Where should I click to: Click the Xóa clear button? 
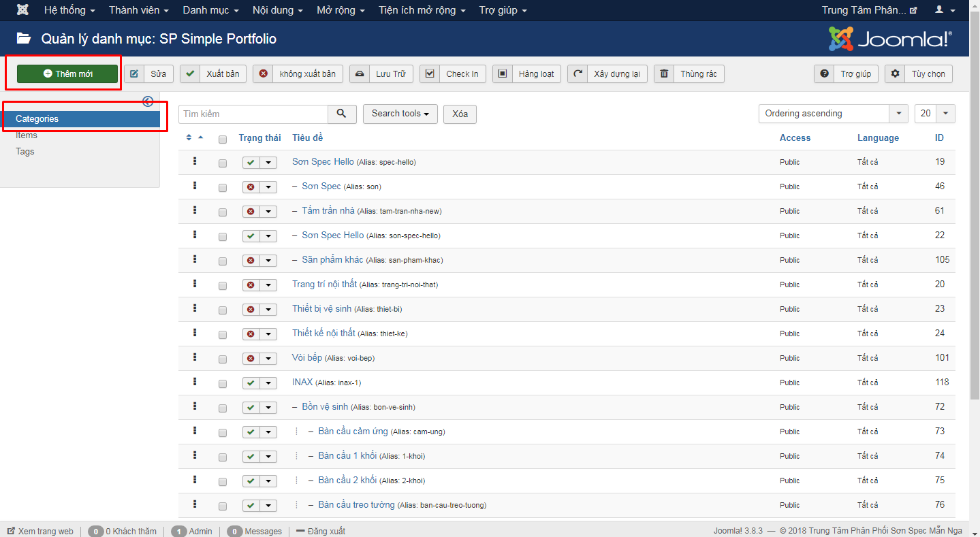click(460, 114)
